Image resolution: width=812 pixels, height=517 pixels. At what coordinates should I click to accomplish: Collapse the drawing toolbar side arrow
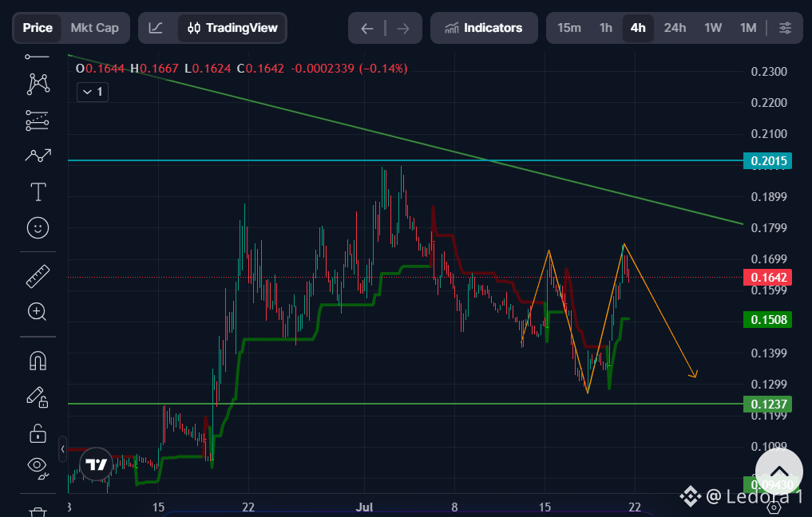point(62,448)
